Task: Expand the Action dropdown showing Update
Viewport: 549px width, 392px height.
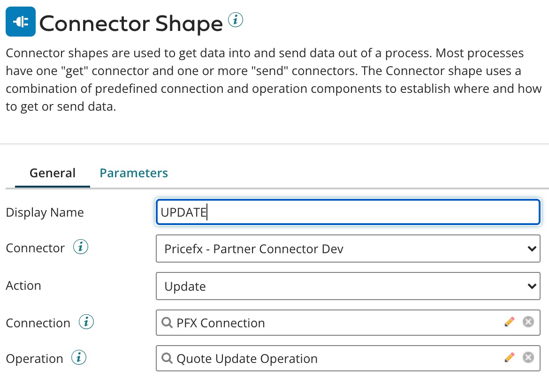Action: pyautogui.click(x=348, y=286)
